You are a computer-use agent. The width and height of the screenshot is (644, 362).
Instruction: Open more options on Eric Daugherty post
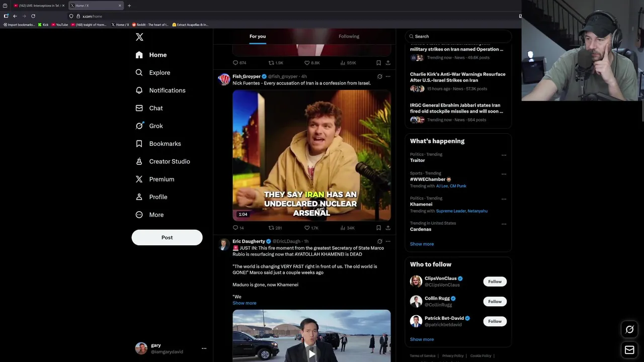point(388,241)
